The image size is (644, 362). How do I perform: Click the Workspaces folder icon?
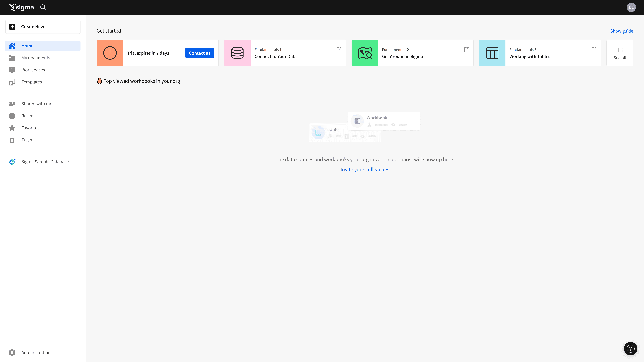tap(12, 70)
